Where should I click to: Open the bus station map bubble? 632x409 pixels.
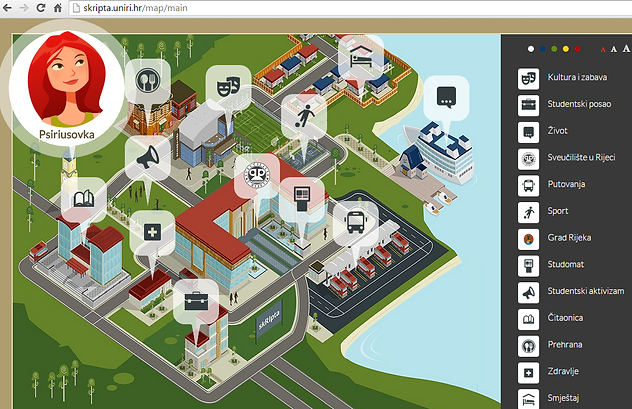pos(356,223)
